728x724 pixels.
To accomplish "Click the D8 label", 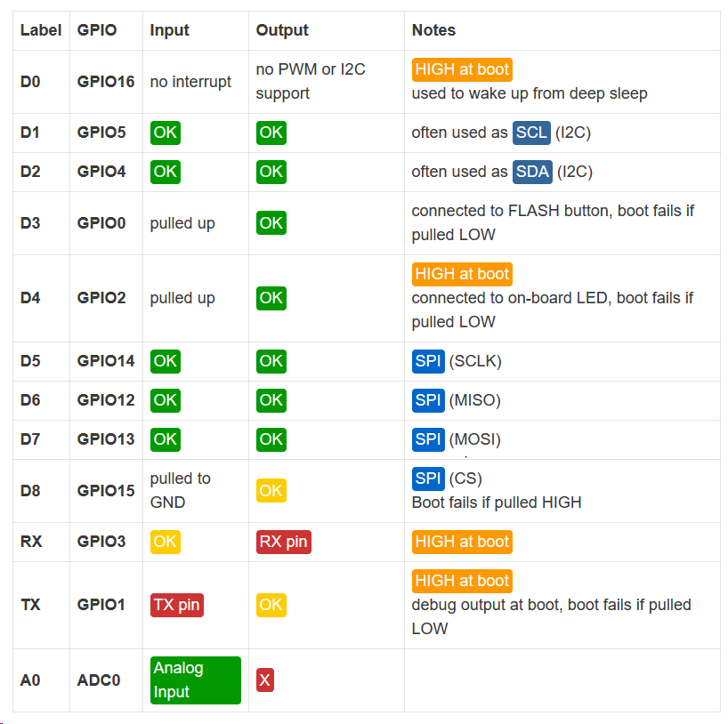I will [x=30, y=491].
